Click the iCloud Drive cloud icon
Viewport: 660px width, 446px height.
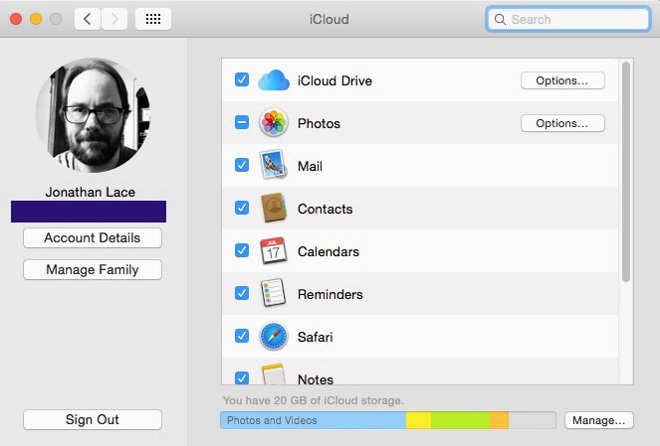(x=274, y=80)
